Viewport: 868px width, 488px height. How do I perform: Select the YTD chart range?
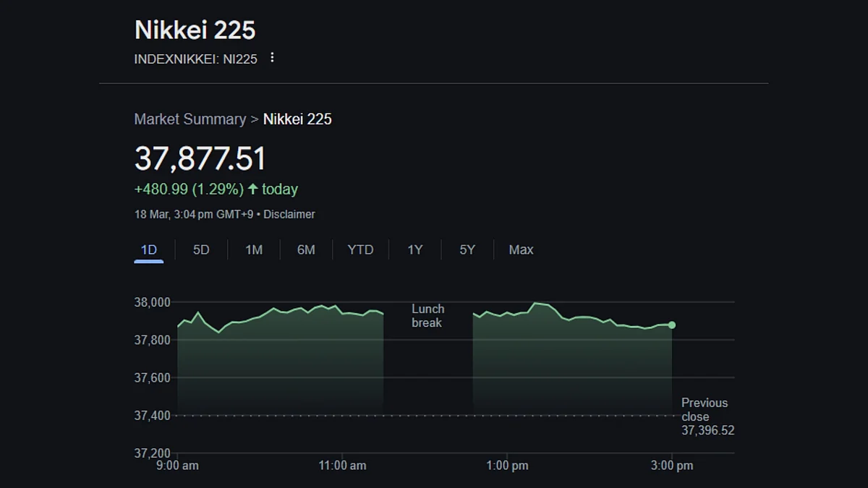point(360,250)
